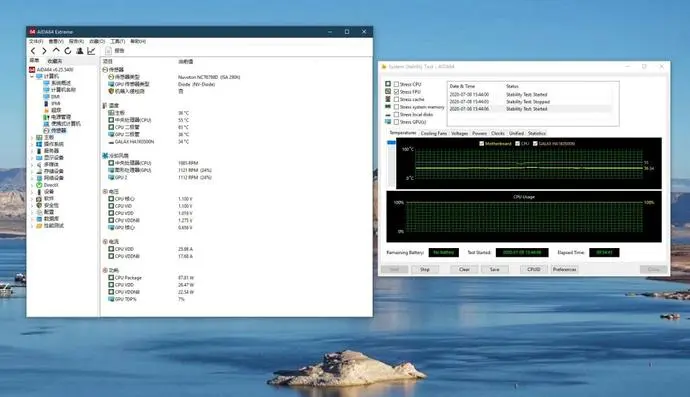Screen dimensions: 690x397
Task: Click the Report document icon
Action: 108,51
